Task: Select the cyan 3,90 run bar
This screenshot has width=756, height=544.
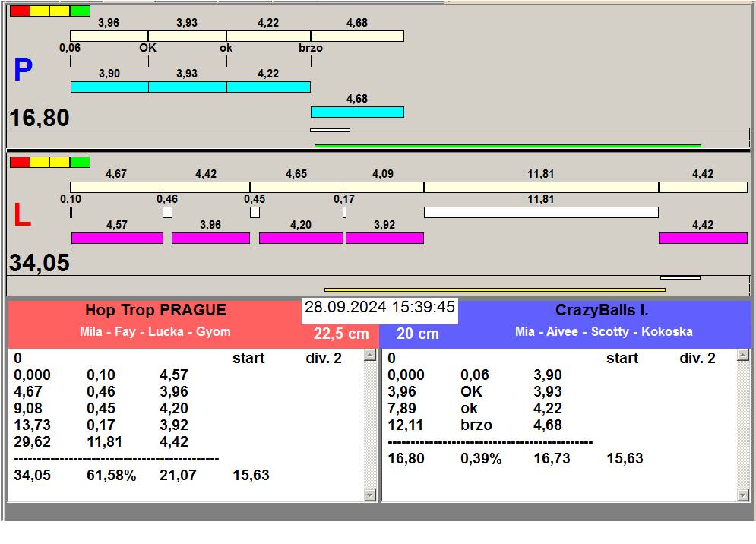Action: (109, 87)
